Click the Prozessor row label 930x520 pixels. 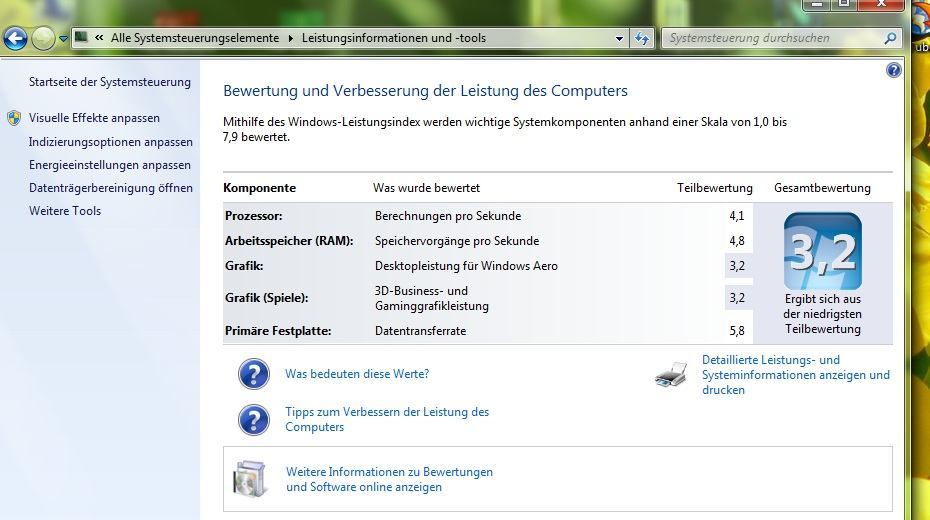(x=254, y=216)
